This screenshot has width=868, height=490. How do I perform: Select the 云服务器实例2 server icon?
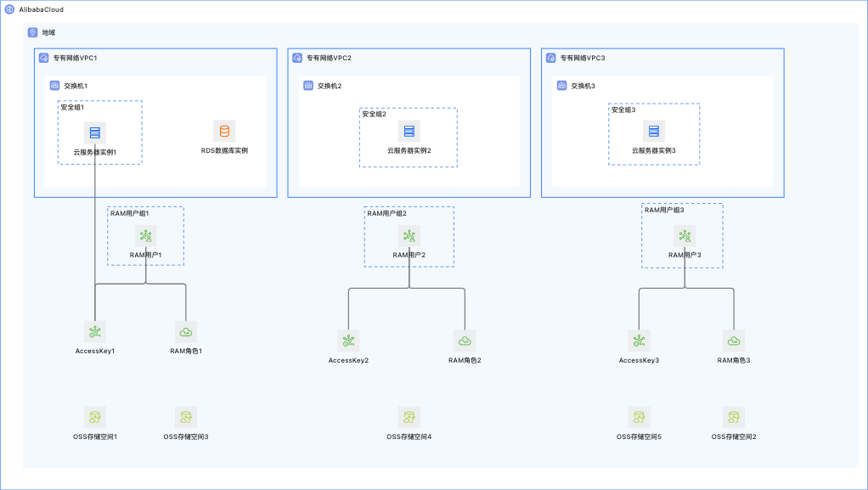409,132
